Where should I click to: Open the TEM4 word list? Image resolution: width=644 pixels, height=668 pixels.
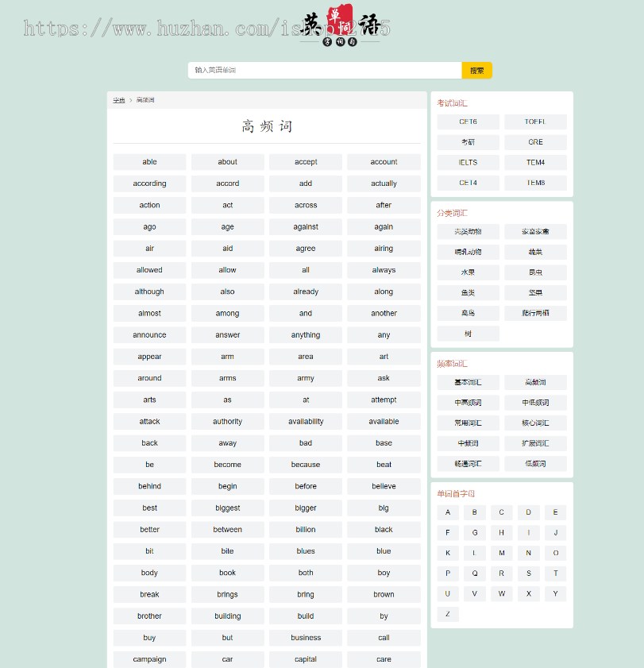click(x=535, y=162)
